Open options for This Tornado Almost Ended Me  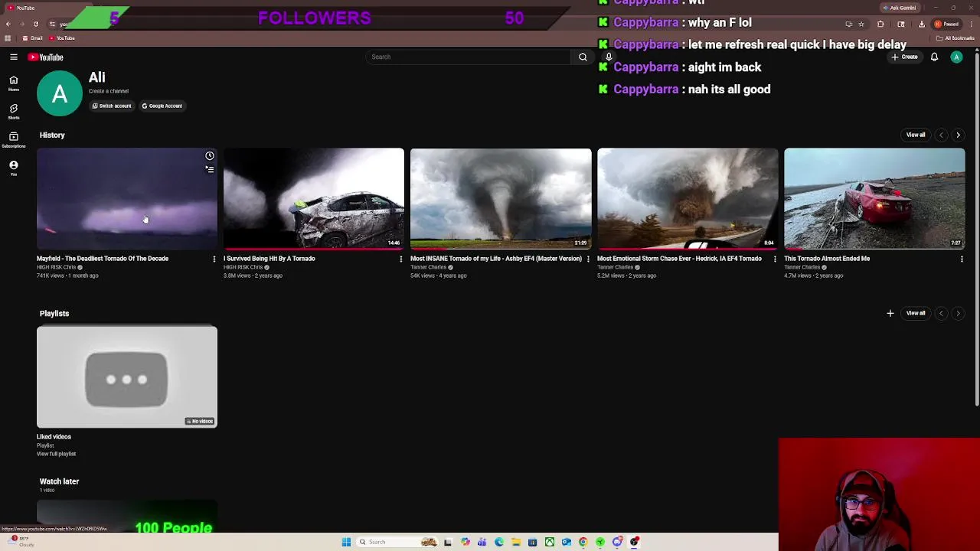[x=962, y=259]
